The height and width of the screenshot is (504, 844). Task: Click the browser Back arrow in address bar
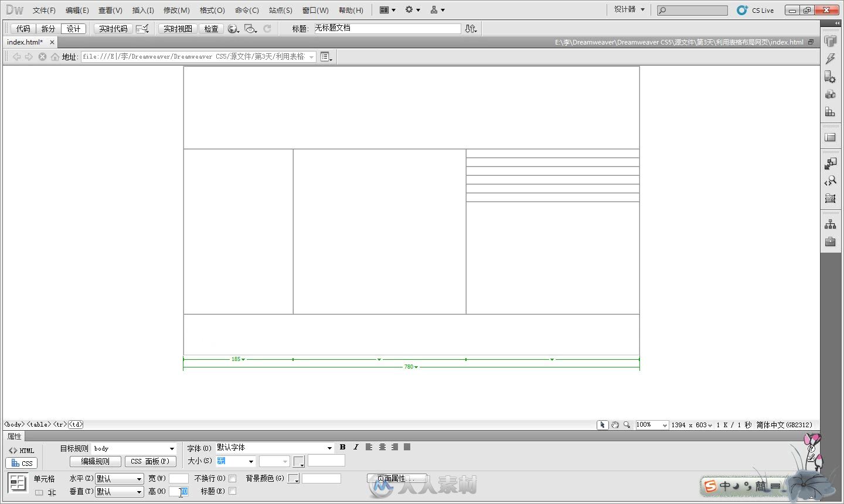[x=16, y=57]
